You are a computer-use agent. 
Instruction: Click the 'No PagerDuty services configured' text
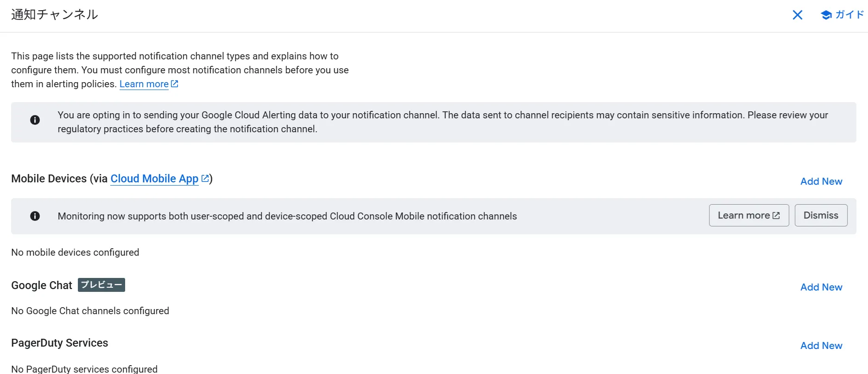coord(84,369)
